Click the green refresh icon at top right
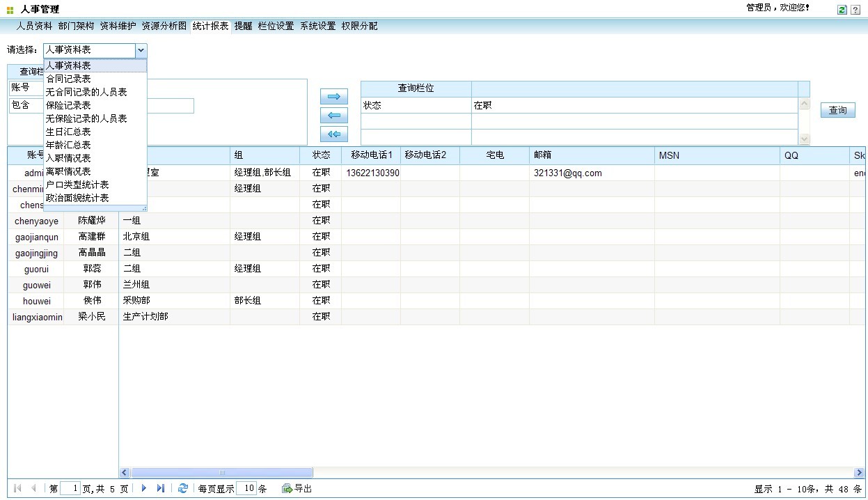 (x=842, y=10)
